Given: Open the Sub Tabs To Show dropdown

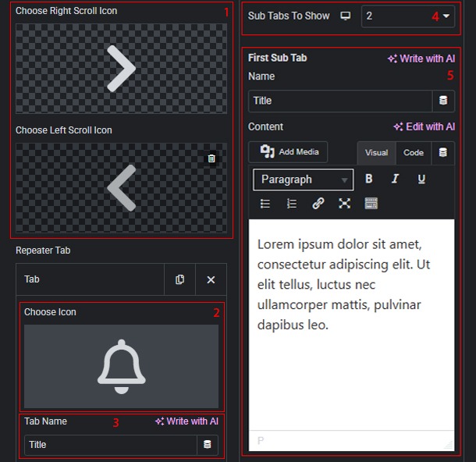Looking at the screenshot, I should pos(407,16).
